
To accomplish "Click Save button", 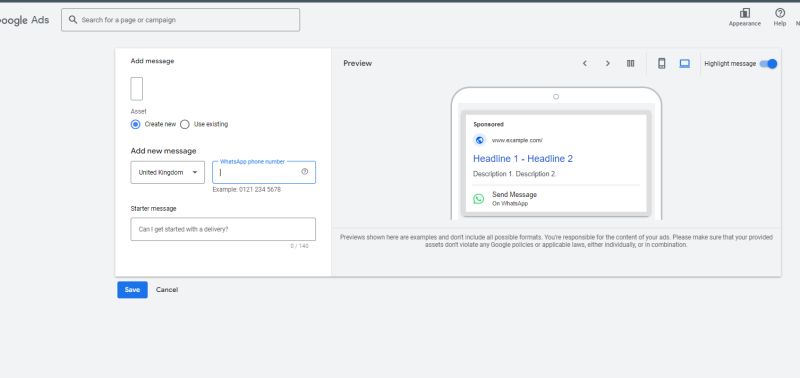I will click(x=132, y=290).
